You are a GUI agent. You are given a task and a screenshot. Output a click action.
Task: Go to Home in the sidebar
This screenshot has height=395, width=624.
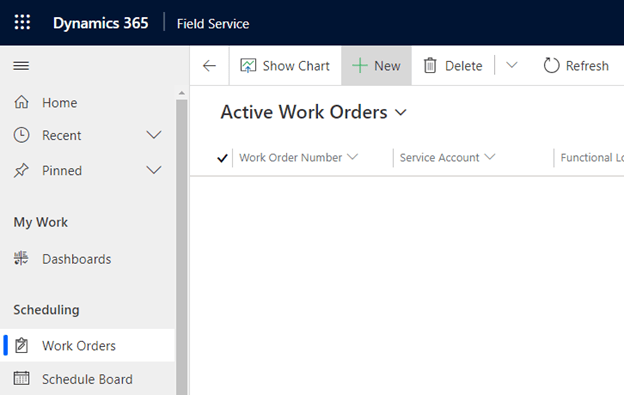pos(60,103)
